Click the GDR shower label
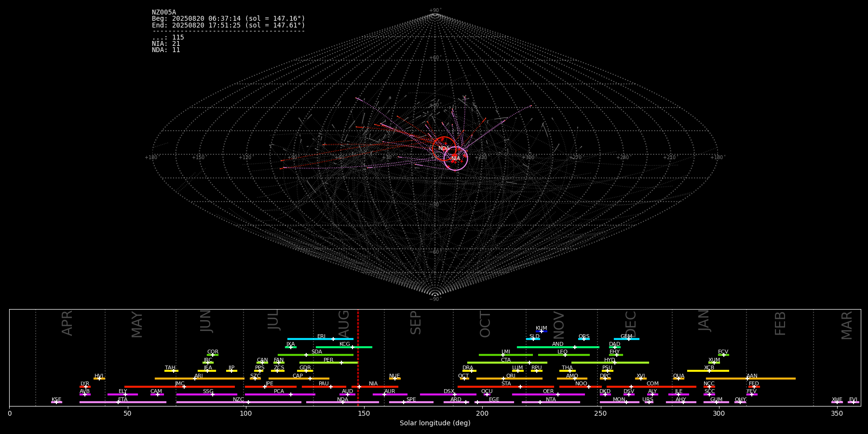This screenshot has width=868, height=434. pos(305,368)
